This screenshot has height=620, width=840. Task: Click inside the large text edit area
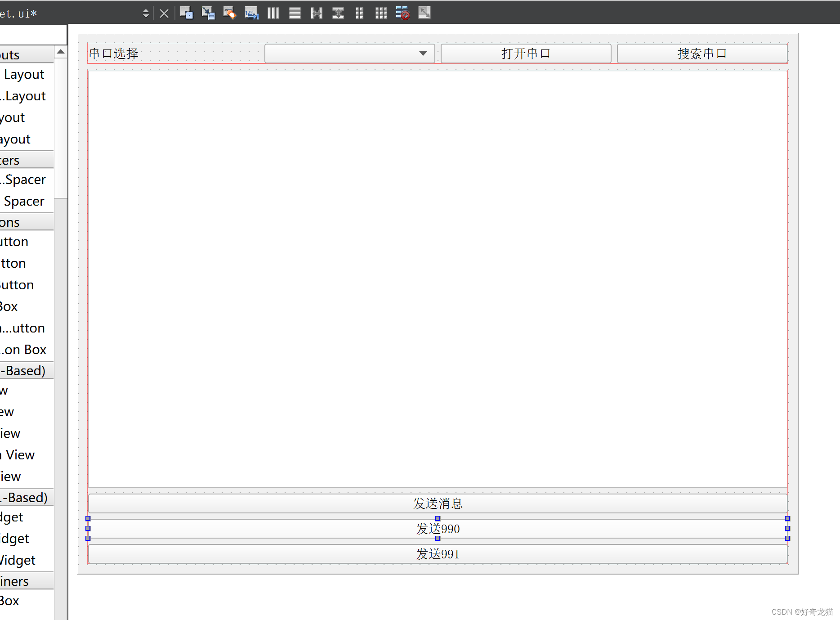(438, 279)
